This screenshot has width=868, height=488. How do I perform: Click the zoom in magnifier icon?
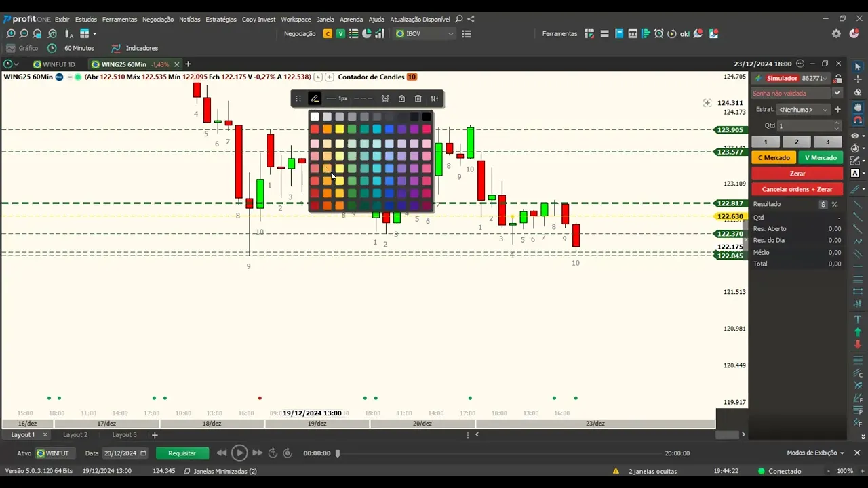pos(11,33)
